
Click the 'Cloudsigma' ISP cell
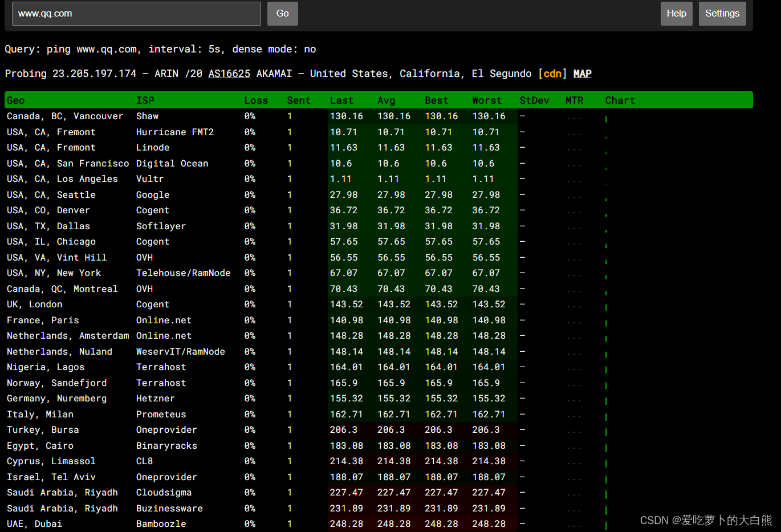pyautogui.click(x=164, y=493)
